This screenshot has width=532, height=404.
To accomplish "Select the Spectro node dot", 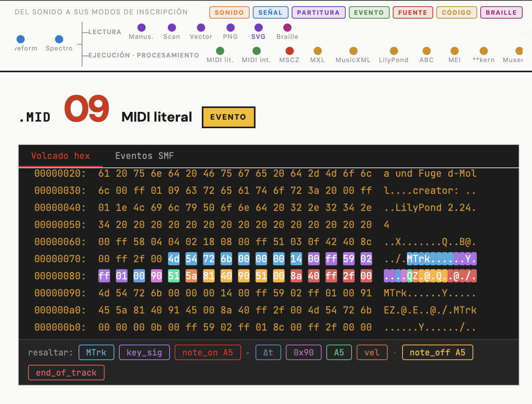I will coord(59,39).
